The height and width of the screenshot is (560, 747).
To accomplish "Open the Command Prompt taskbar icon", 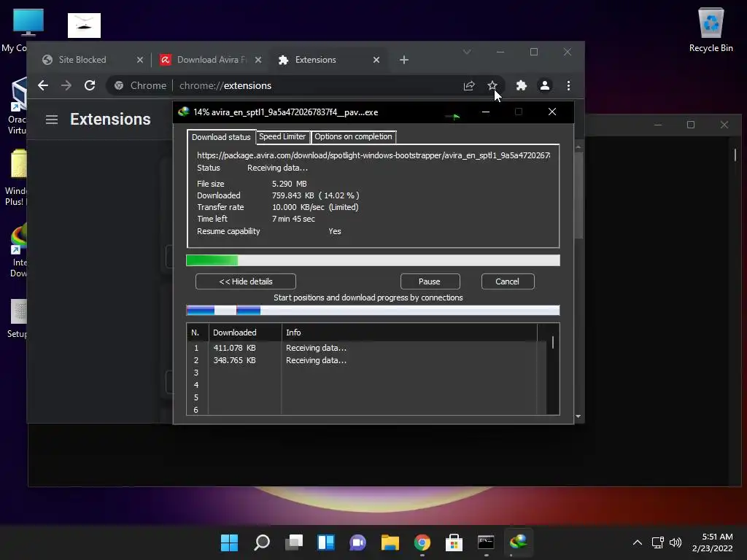I will click(x=486, y=542).
